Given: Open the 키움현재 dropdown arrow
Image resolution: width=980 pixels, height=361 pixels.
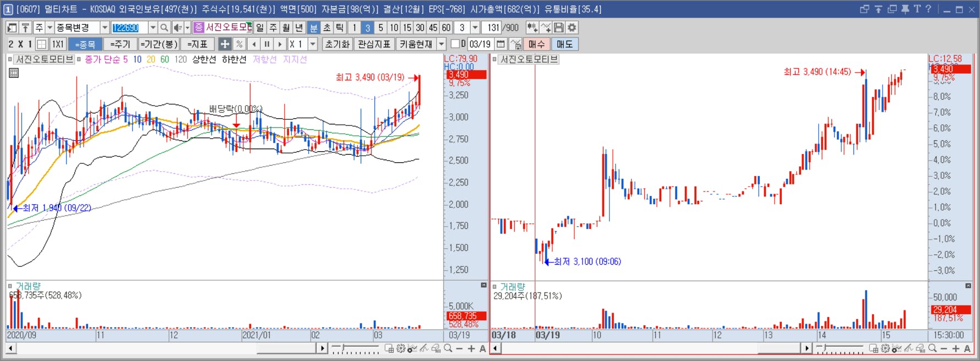Looking at the screenshot, I should (x=441, y=44).
